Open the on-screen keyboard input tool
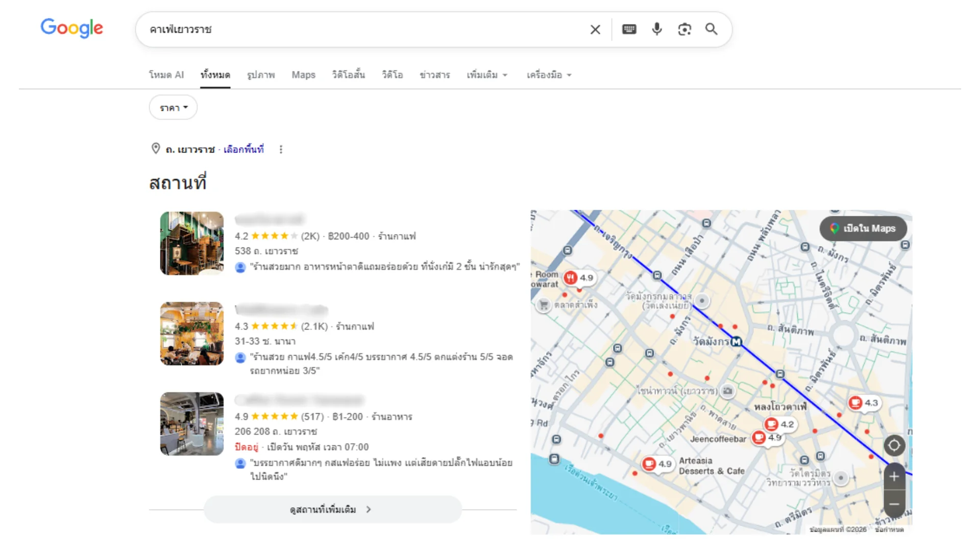980x551 pixels. click(629, 30)
